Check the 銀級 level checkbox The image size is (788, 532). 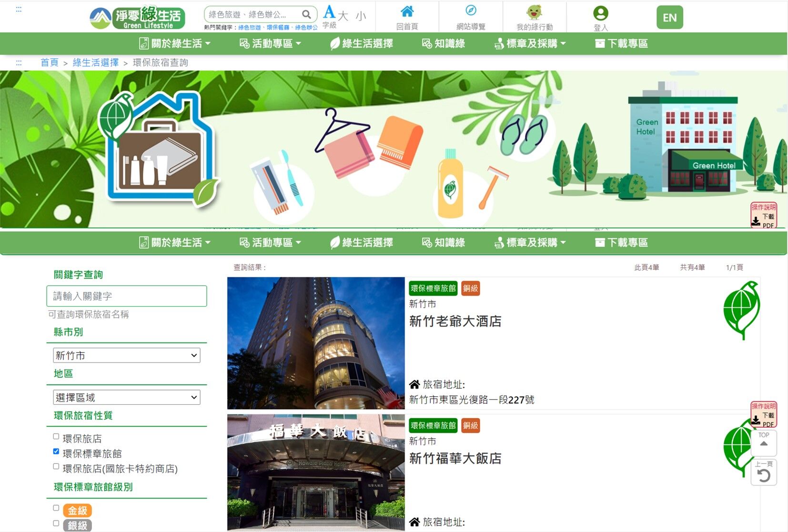point(56,523)
